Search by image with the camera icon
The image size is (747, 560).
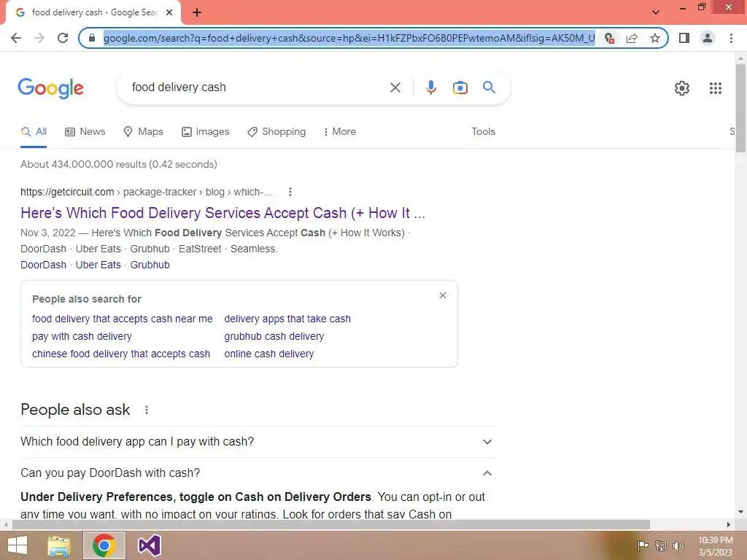(460, 87)
